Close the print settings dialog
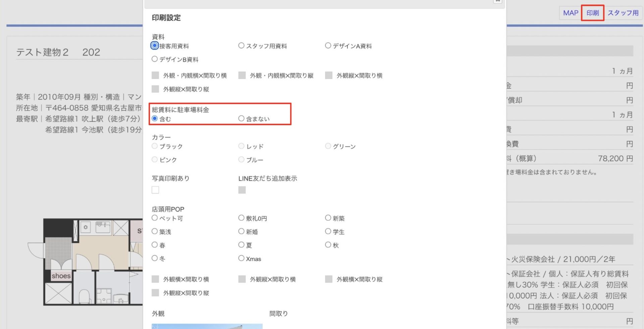The image size is (644, 329). click(498, 1)
